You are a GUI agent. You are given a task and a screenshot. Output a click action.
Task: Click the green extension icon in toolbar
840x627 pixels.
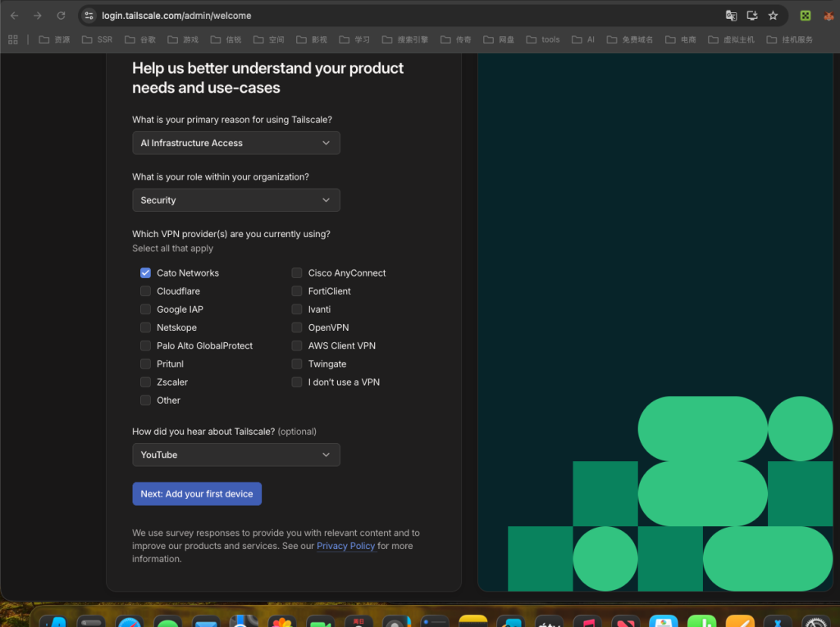806,16
